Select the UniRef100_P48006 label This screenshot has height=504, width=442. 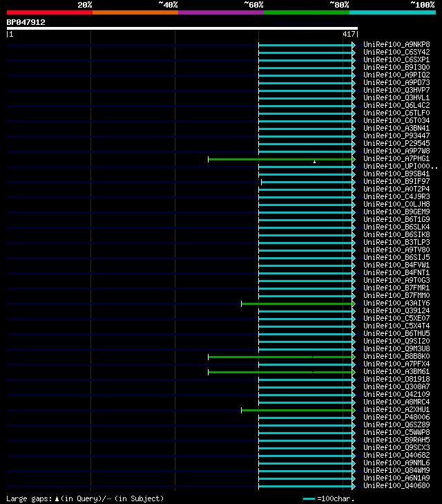(396, 417)
